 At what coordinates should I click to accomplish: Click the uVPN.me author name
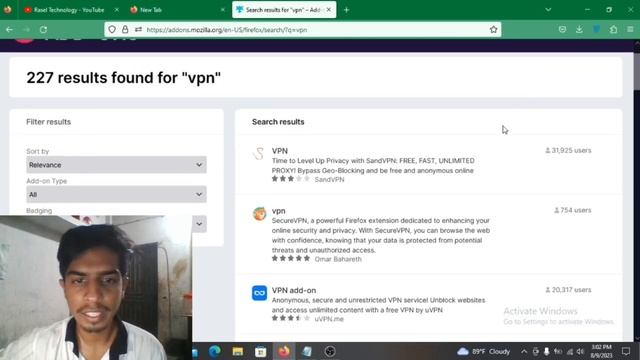329,319
